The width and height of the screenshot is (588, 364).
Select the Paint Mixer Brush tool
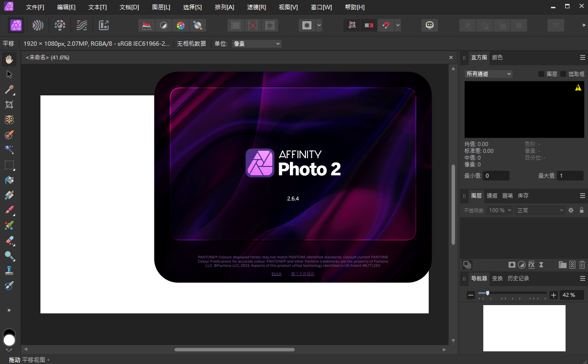click(x=9, y=225)
